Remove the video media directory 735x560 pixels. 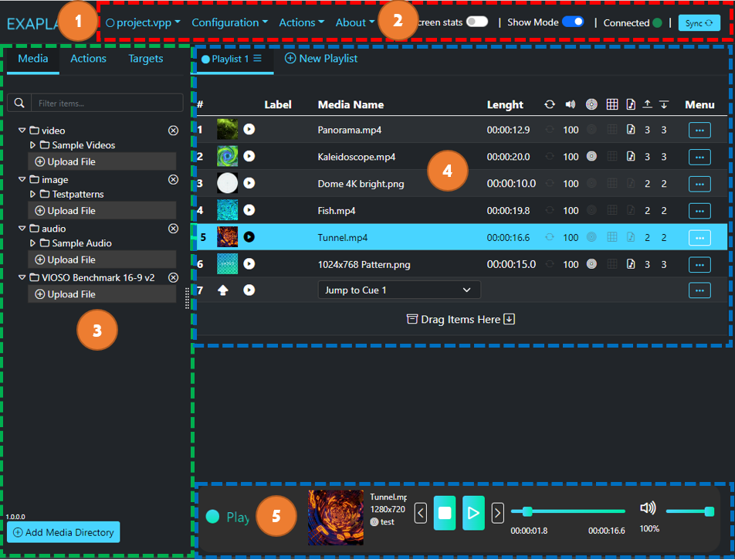click(x=174, y=131)
